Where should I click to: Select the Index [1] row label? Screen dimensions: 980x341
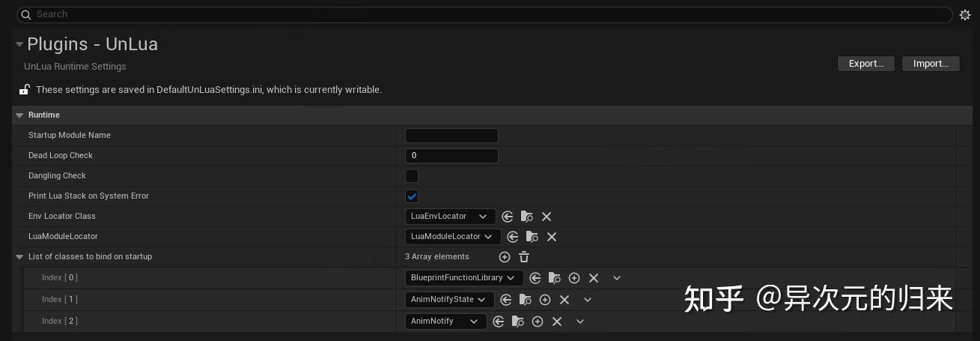60,300
